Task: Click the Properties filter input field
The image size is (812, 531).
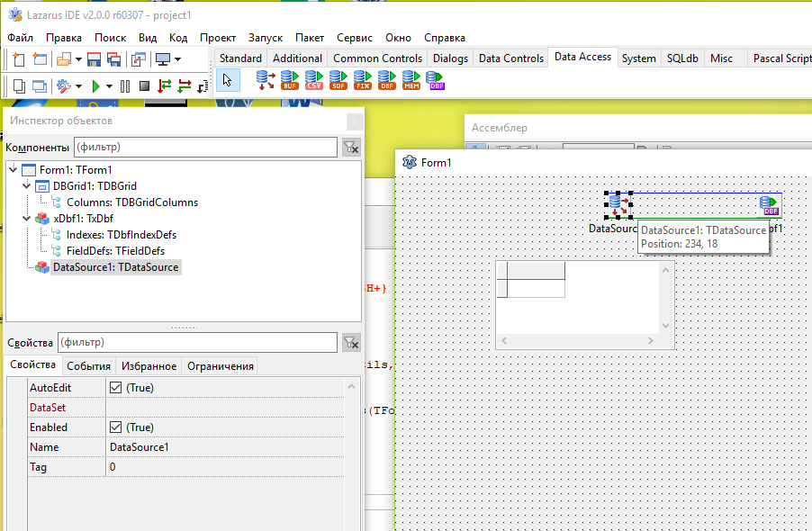Action: click(x=197, y=343)
